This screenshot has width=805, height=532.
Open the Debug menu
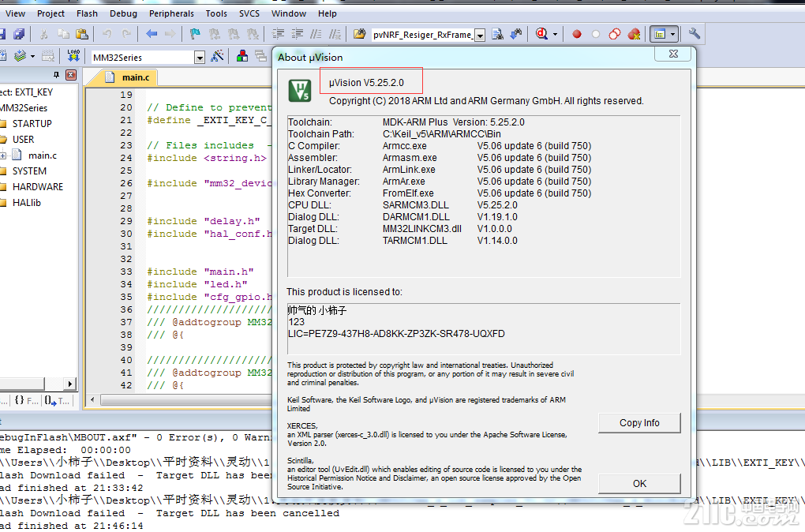coord(123,13)
